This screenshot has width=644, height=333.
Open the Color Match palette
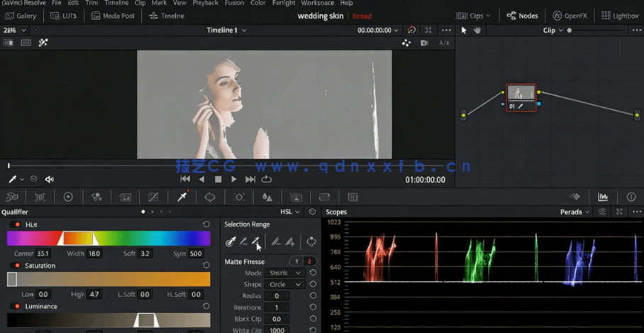pos(40,197)
